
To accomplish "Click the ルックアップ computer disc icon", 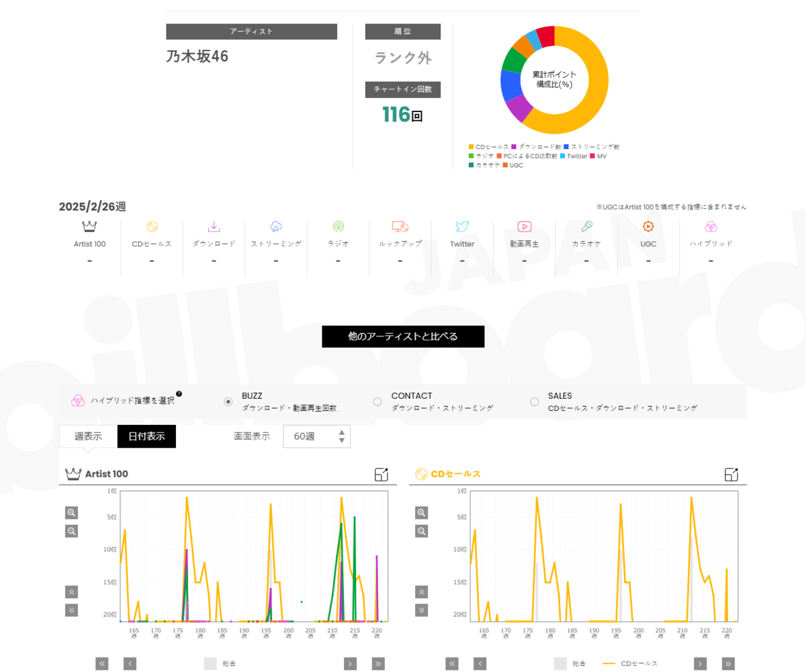I will 400,226.
